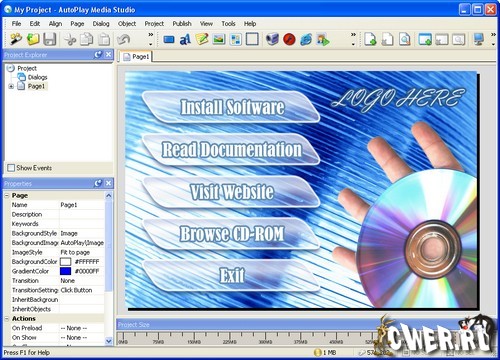Viewport: 500px width, 360px height.
Task: Insert Flash object with red icon
Action: pos(289,39)
